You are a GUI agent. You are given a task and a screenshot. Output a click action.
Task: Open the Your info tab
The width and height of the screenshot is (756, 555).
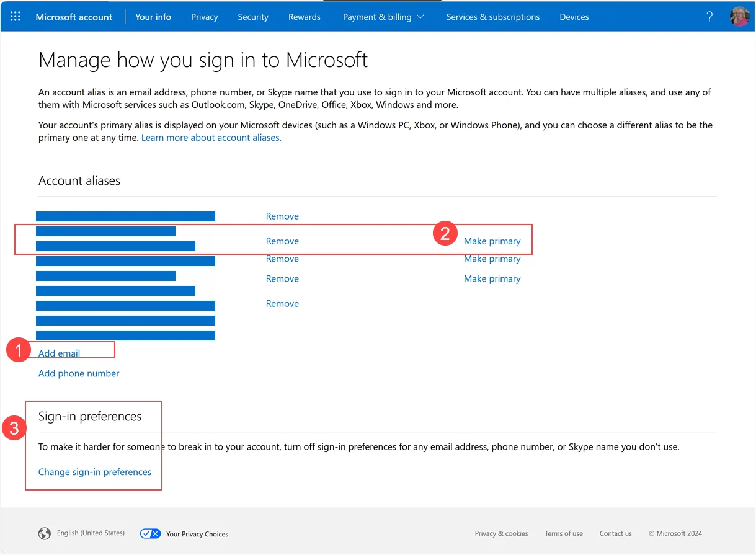pyautogui.click(x=153, y=17)
